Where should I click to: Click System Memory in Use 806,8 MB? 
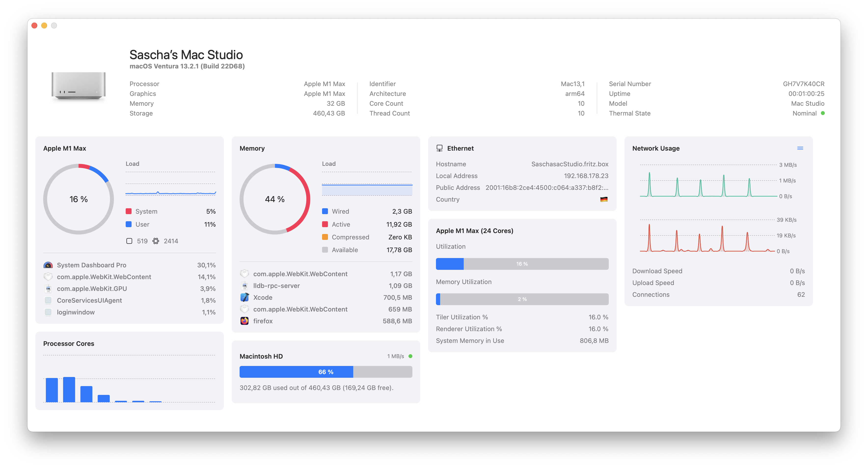click(x=522, y=341)
